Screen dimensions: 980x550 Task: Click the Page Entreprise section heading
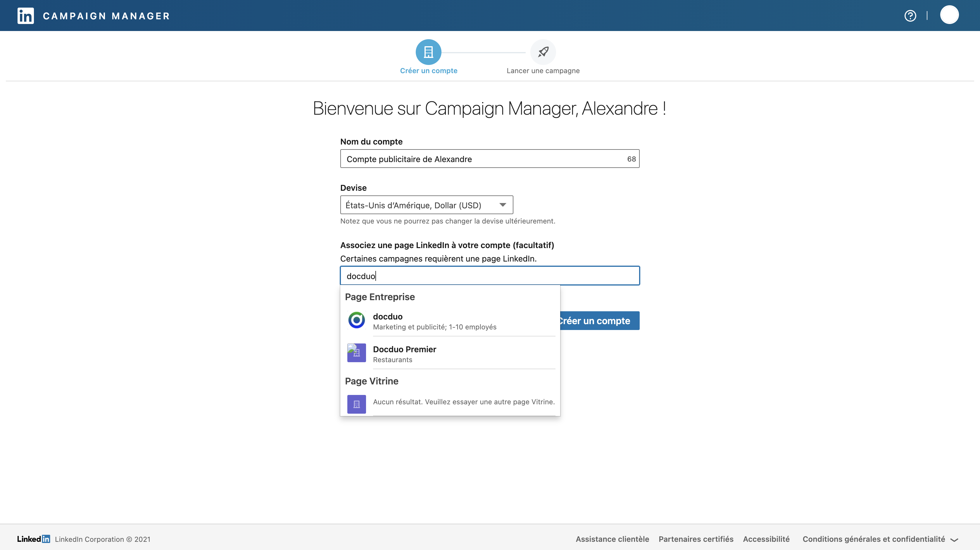click(x=380, y=297)
